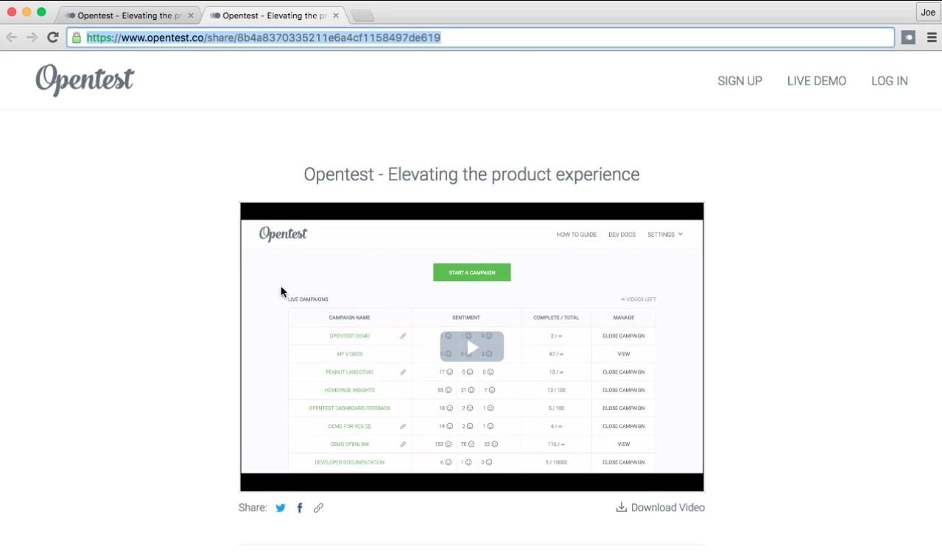Click VIEW in the Demo Openlink row
This screenshot has width=942, height=560.
[x=624, y=444]
